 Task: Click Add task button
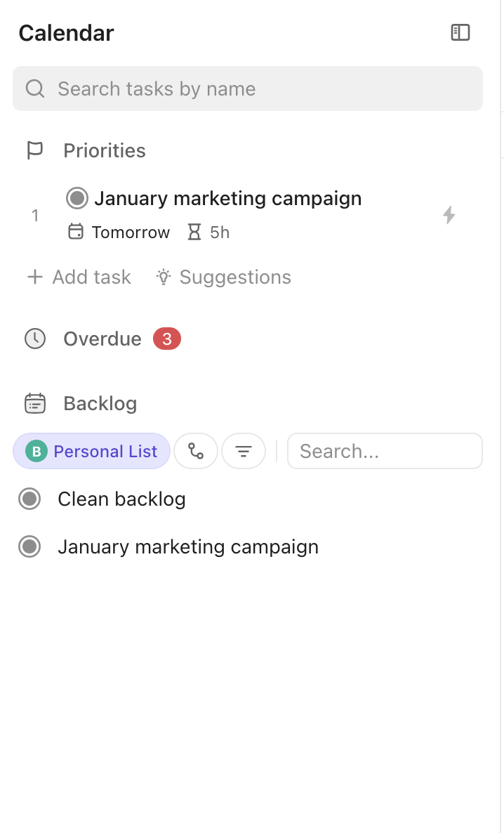tap(79, 277)
